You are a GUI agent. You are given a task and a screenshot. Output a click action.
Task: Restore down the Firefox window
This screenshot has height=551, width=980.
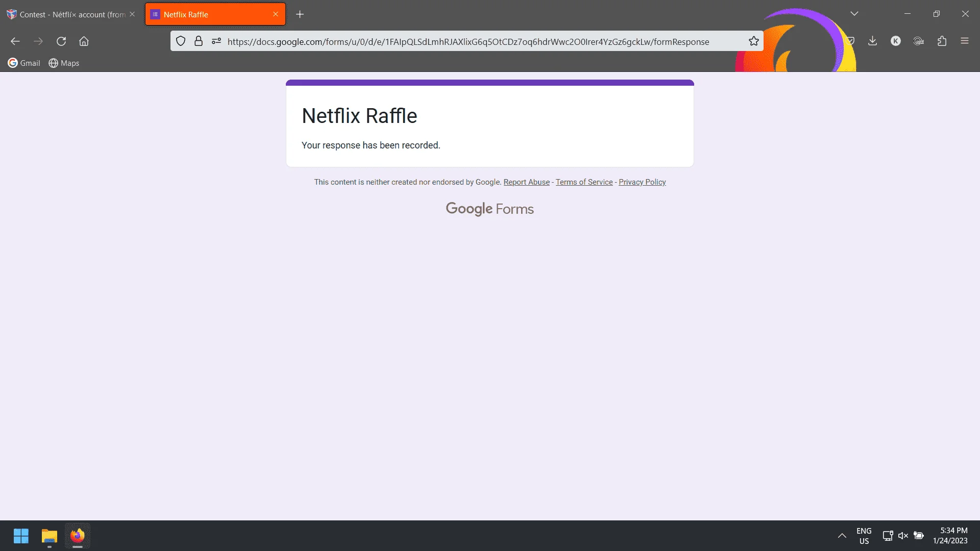point(937,14)
